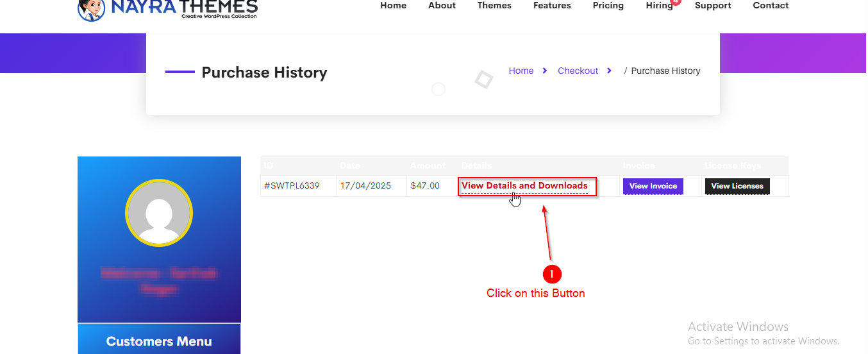This screenshot has width=868, height=354.
Task: Open the Themes menu item
Action: click(494, 6)
